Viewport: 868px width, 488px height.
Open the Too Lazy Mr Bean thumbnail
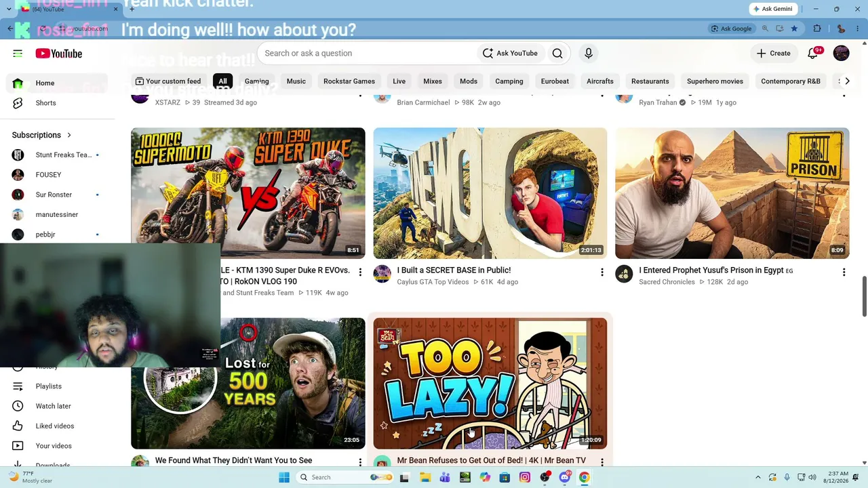[x=490, y=384]
